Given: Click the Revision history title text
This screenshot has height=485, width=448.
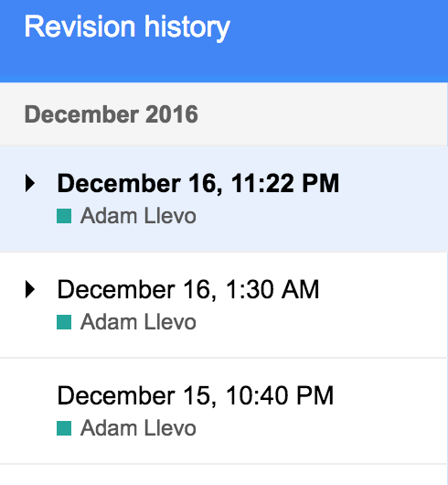Looking at the screenshot, I should click(x=127, y=27).
